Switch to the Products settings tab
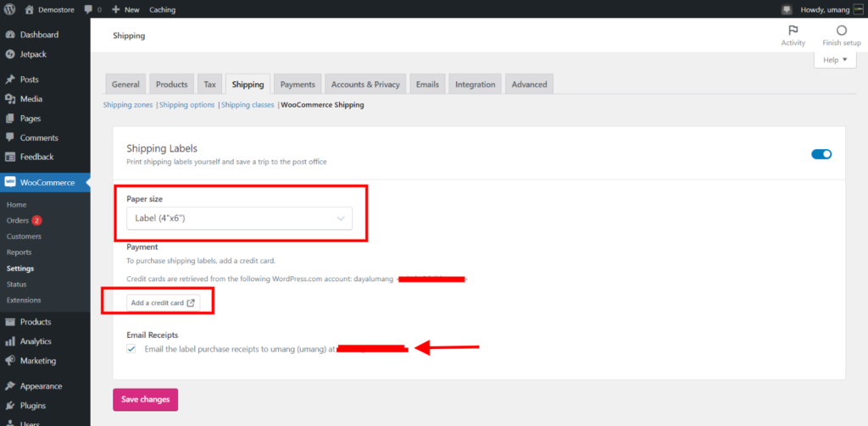The width and height of the screenshot is (868, 426). (x=171, y=84)
